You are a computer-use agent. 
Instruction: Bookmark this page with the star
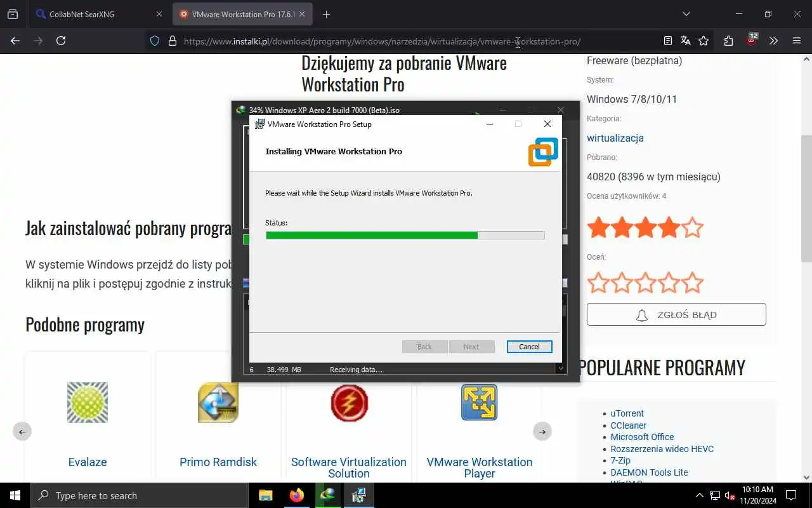coord(704,41)
